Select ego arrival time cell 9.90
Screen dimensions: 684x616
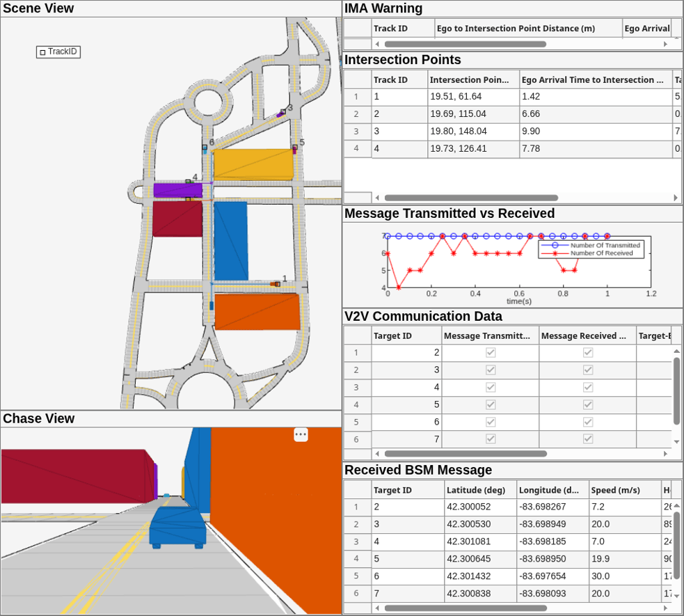[596, 132]
